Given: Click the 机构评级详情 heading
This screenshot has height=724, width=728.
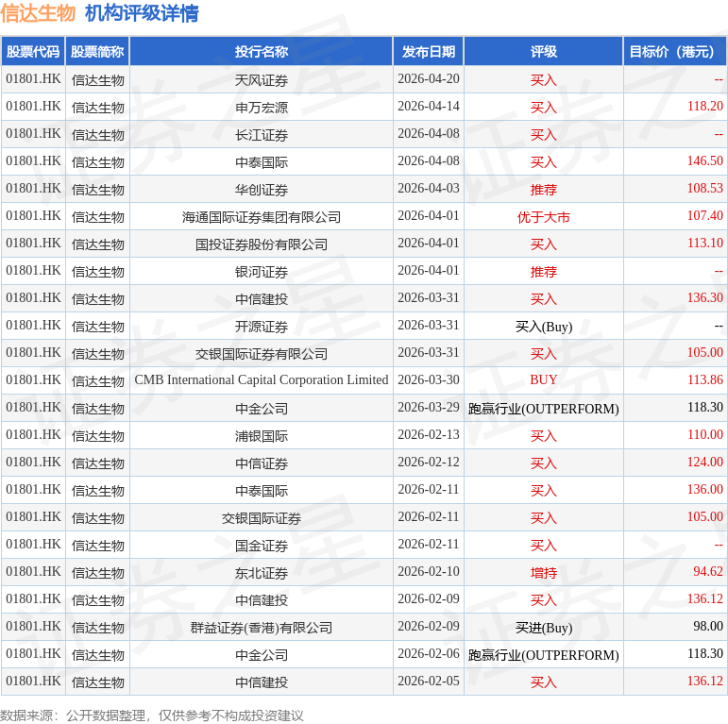Looking at the screenshot, I should tap(142, 13).
